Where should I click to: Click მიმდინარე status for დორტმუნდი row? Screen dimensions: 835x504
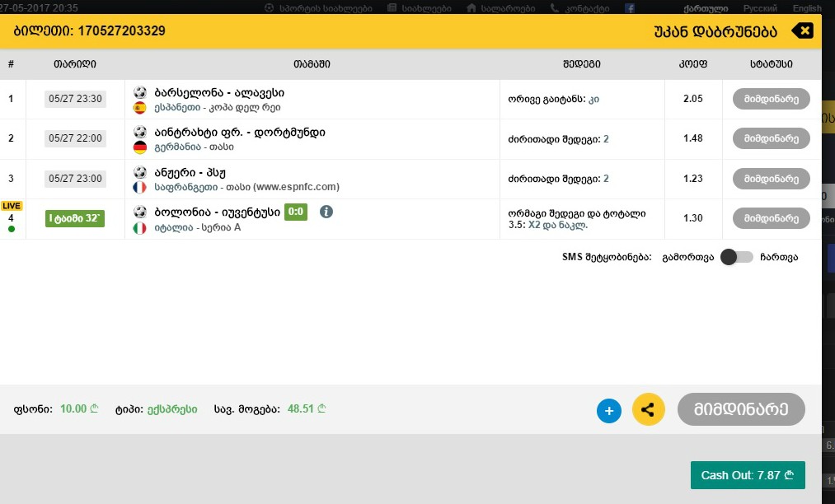click(771, 138)
